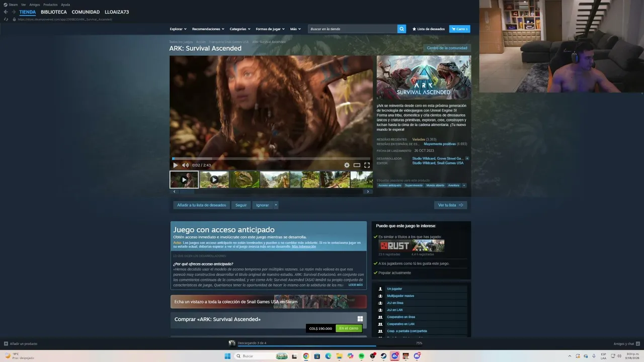Viewport: 644px width, 362px height.
Task: Go back with the Steam back arrow
Action: [6, 12]
